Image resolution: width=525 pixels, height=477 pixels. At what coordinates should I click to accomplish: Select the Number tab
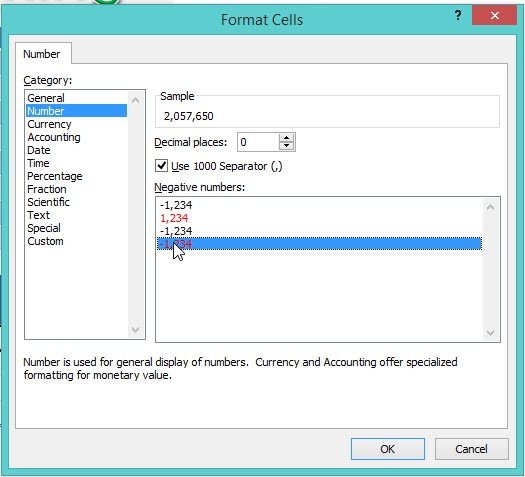click(42, 54)
